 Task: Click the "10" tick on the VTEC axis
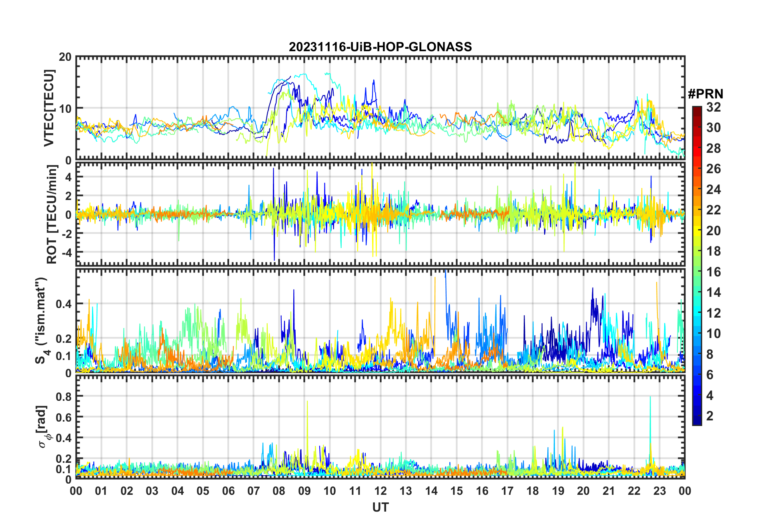point(65,108)
